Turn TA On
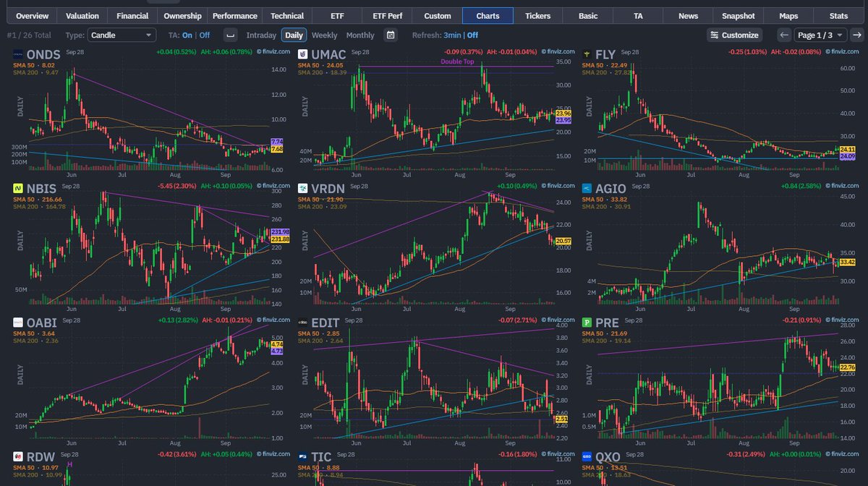868x486 pixels. (x=187, y=35)
